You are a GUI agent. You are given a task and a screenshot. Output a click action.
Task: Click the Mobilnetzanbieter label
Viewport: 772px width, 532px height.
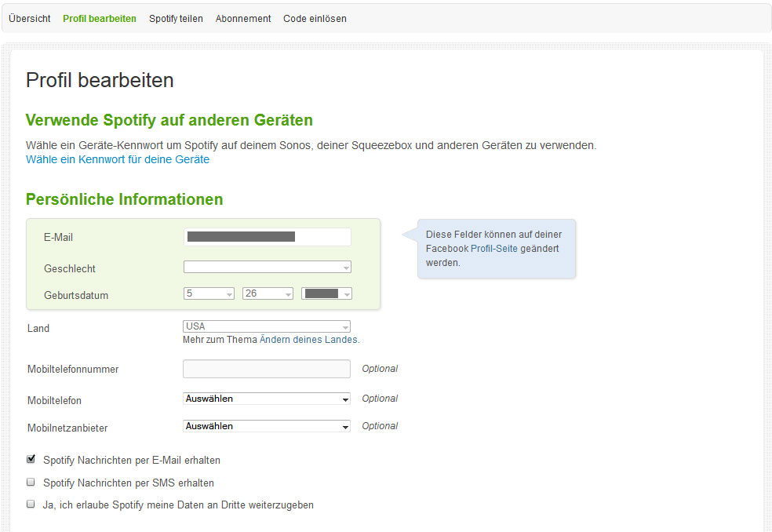pos(67,428)
